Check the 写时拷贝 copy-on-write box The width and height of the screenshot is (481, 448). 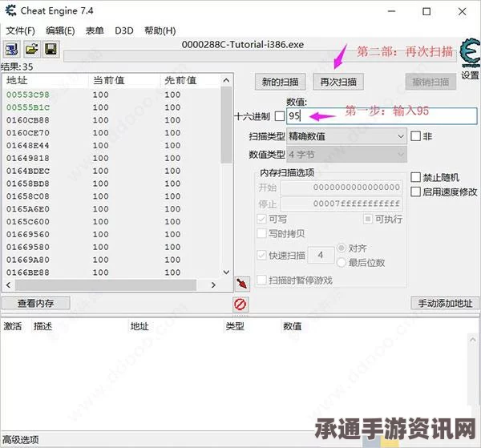click(261, 233)
